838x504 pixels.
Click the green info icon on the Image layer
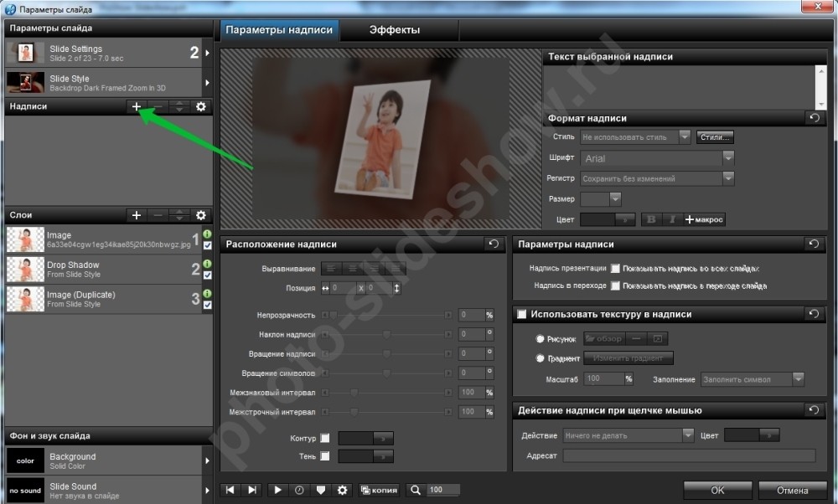(x=207, y=234)
